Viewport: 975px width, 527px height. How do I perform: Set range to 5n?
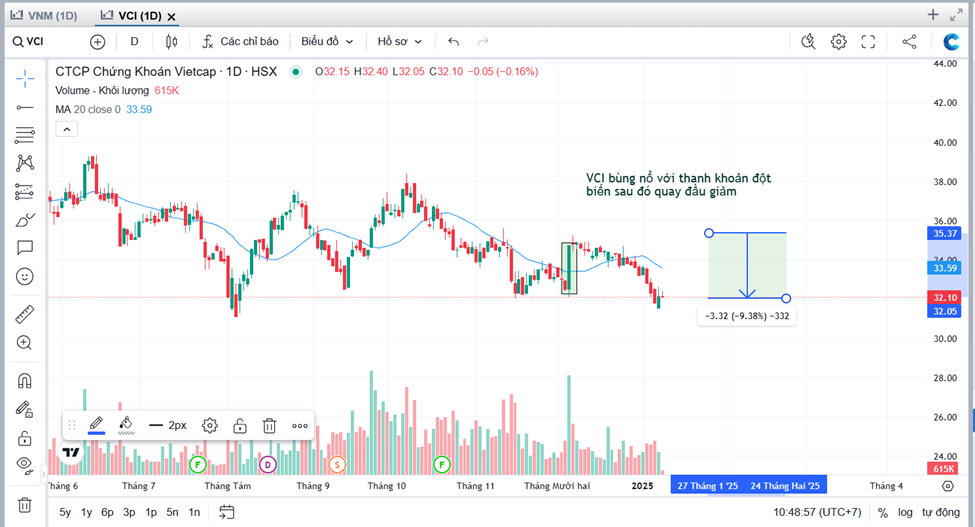pyautogui.click(x=172, y=512)
